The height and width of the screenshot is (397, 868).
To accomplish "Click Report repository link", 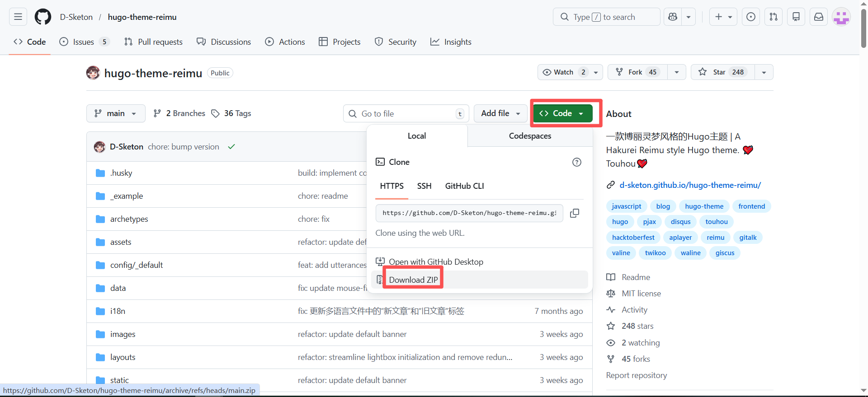I will click(x=637, y=375).
